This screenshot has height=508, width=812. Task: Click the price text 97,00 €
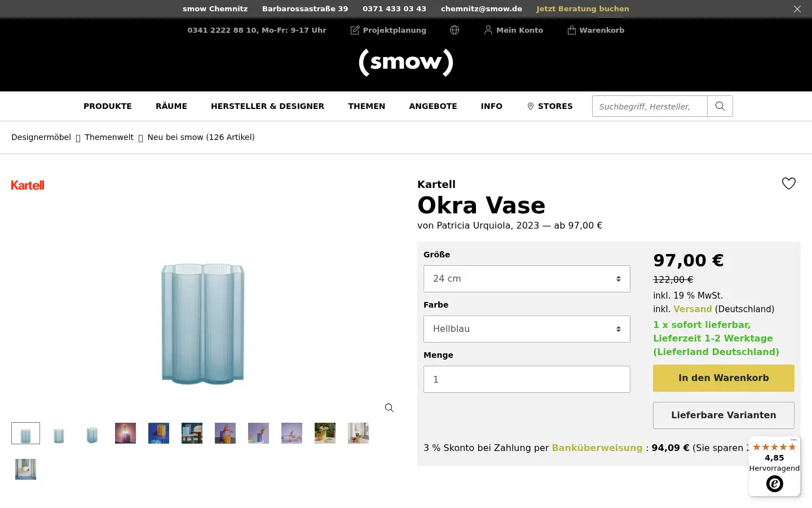pos(689,261)
